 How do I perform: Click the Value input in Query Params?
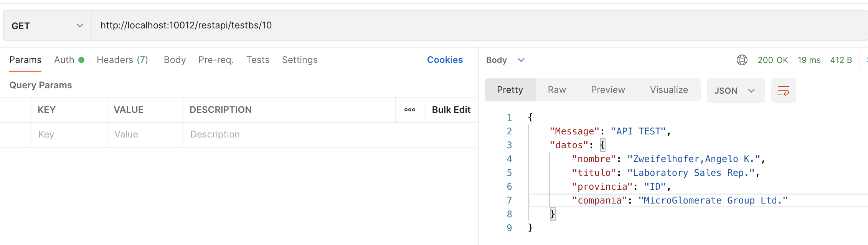pyautogui.click(x=145, y=134)
